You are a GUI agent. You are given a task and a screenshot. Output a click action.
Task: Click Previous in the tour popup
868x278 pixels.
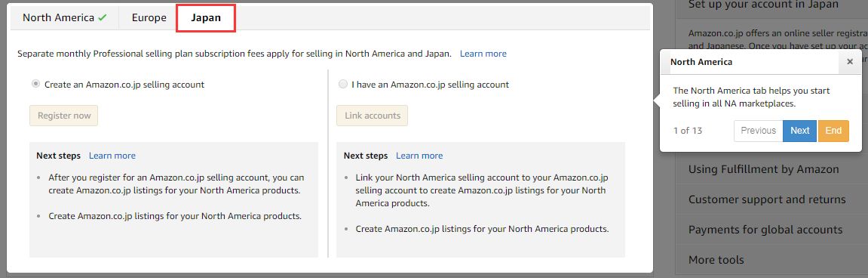pyautogui.click(x=759, y=131)
